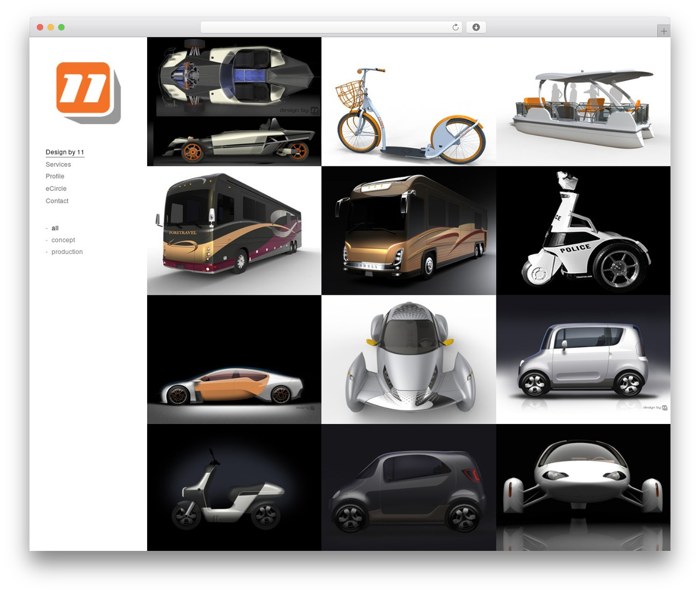Show only production projects

tap(67, 252)
